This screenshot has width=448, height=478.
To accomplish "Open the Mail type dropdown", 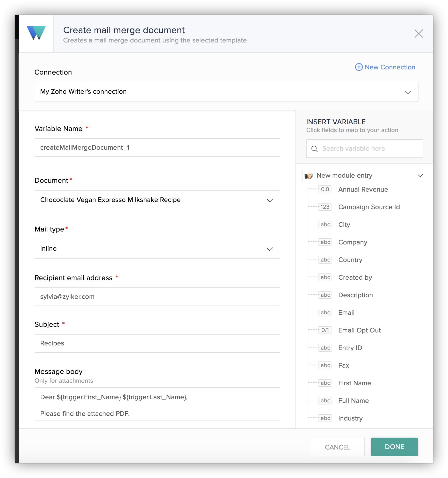I will tap(270, 249).
